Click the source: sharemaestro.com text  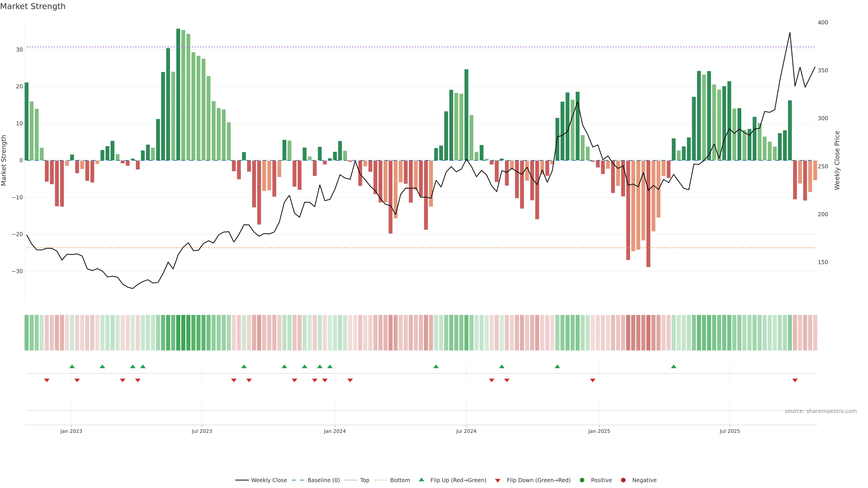(821, 411)
